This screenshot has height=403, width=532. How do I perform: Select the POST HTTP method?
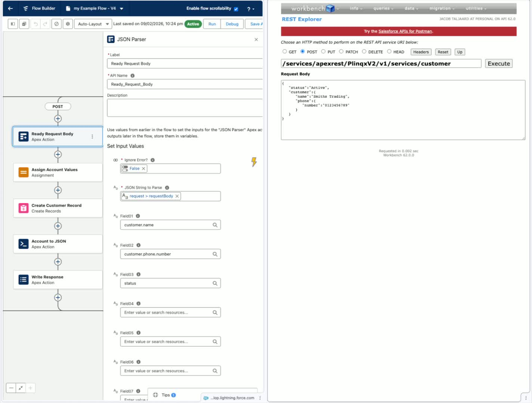303,51
